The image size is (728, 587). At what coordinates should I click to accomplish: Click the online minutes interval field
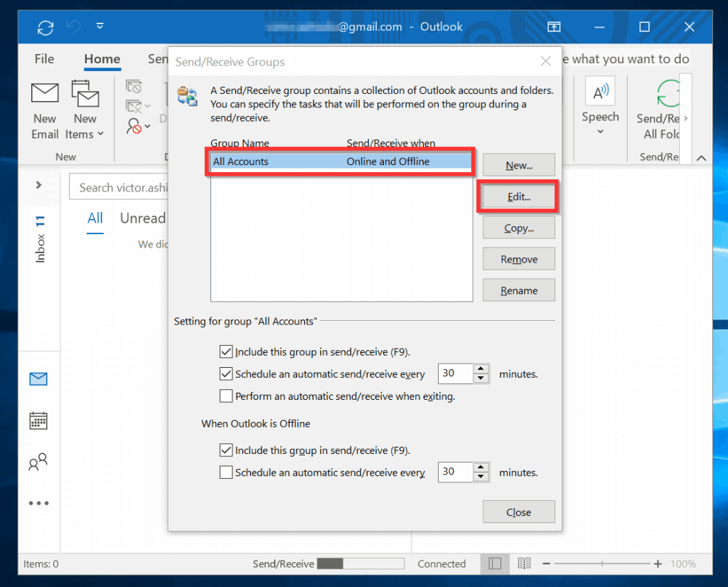[456, 374]
